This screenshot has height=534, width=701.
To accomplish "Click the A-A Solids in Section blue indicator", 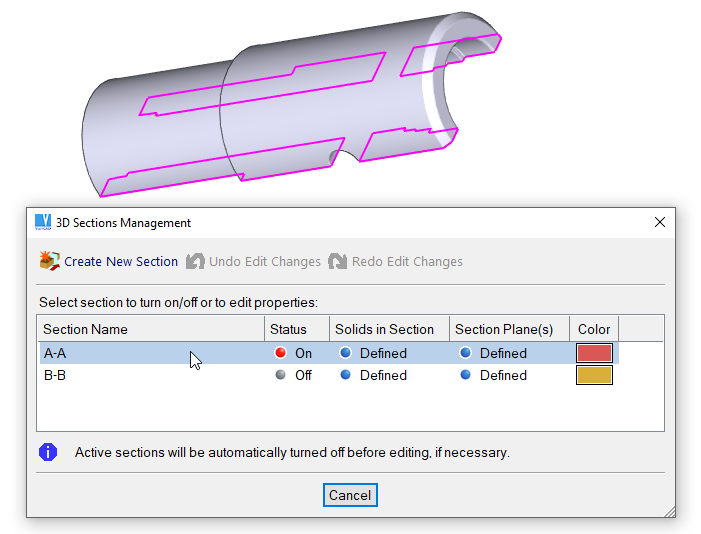I will tap(346, 353).
